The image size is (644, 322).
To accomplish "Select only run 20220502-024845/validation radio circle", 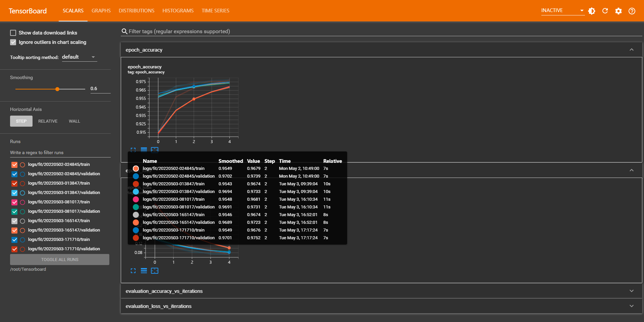I will (x=22, y=174).
